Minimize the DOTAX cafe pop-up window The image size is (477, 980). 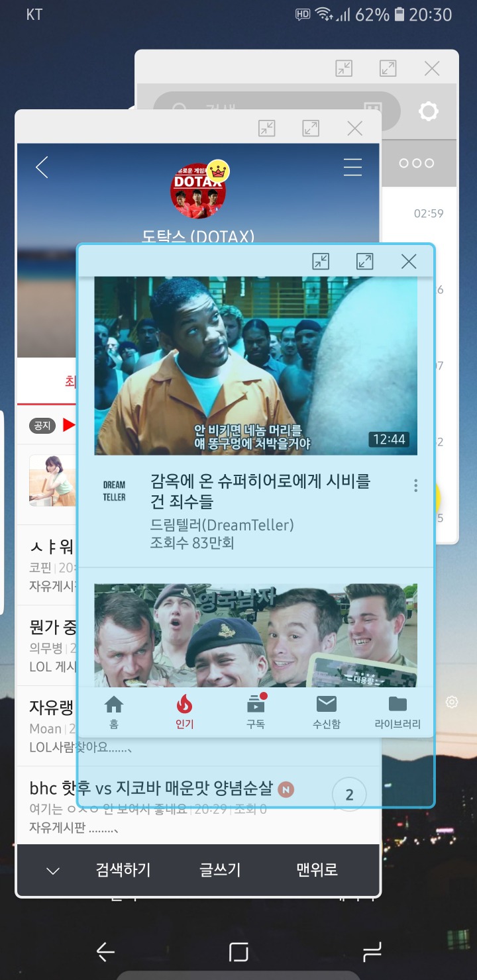(266, 128)
